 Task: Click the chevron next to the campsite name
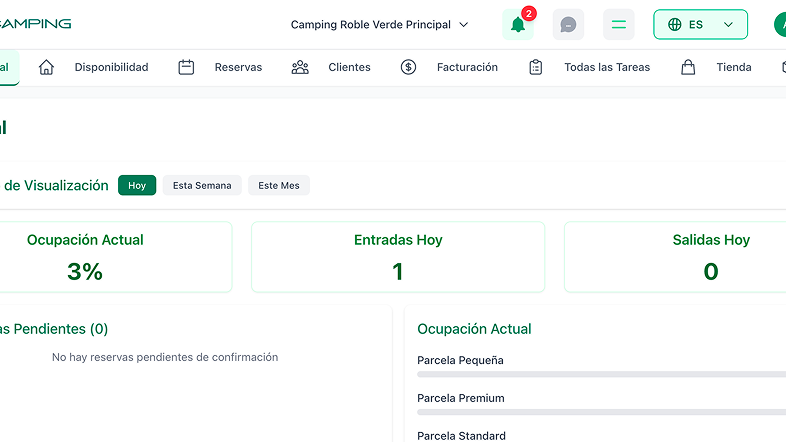pos(464,25)
